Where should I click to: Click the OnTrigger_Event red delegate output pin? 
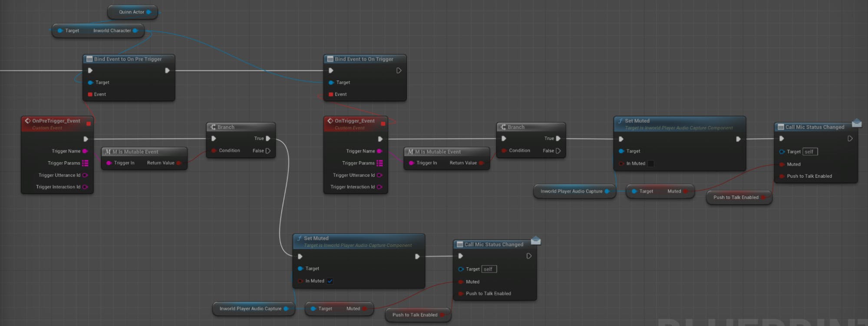point(383,124)
